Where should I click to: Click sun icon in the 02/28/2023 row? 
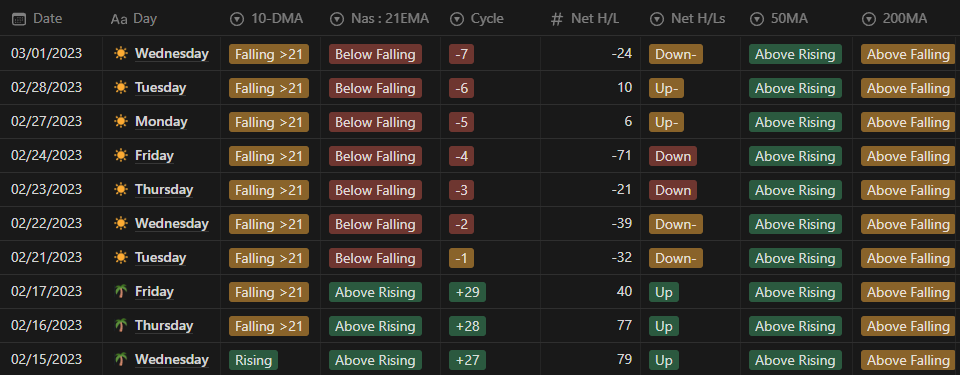click(x=121, y=88)
